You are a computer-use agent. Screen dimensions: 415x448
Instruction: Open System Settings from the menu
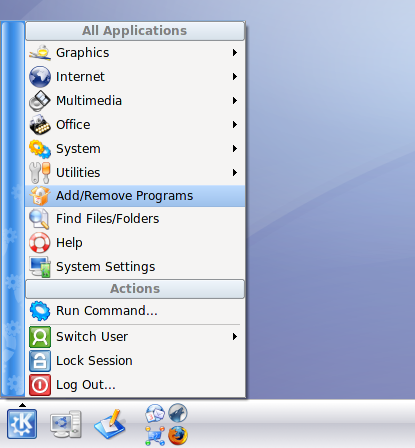point(135,267)
